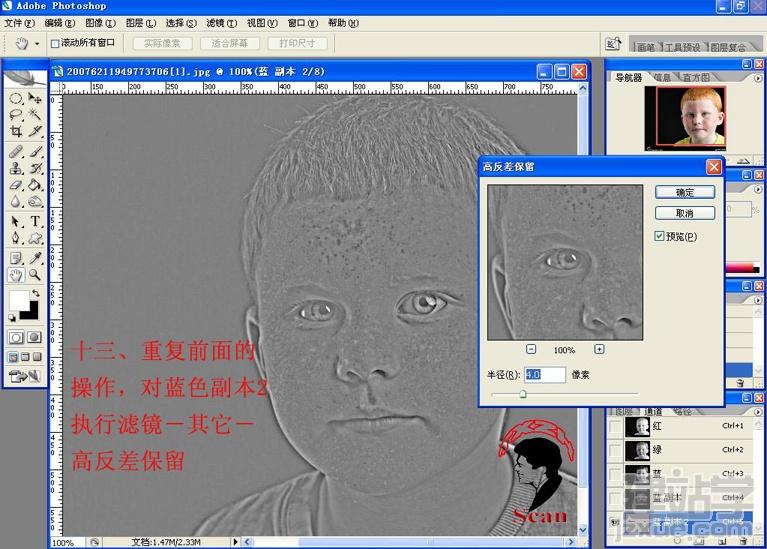Image resolution: width=767 pixels, height=549 pixels.
Task: Select the Hand tool in toolbox
Action: (16, 275)
